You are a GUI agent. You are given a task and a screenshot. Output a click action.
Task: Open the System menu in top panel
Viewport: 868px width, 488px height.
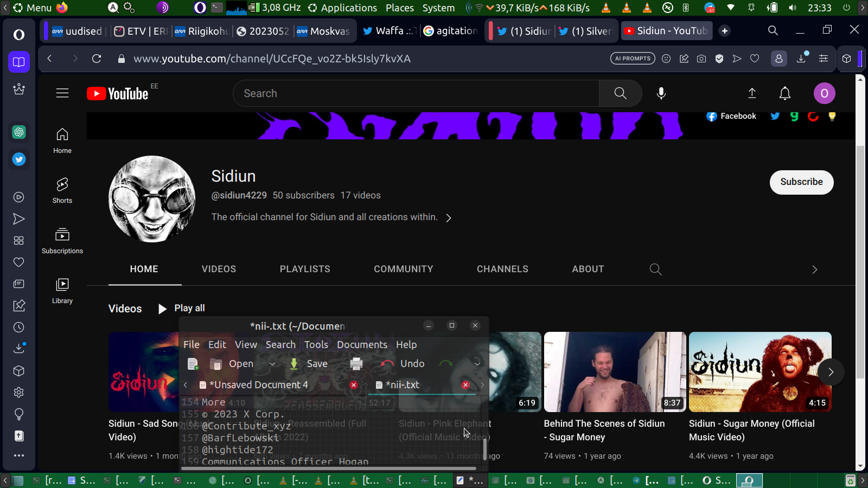tap(438, 8)
